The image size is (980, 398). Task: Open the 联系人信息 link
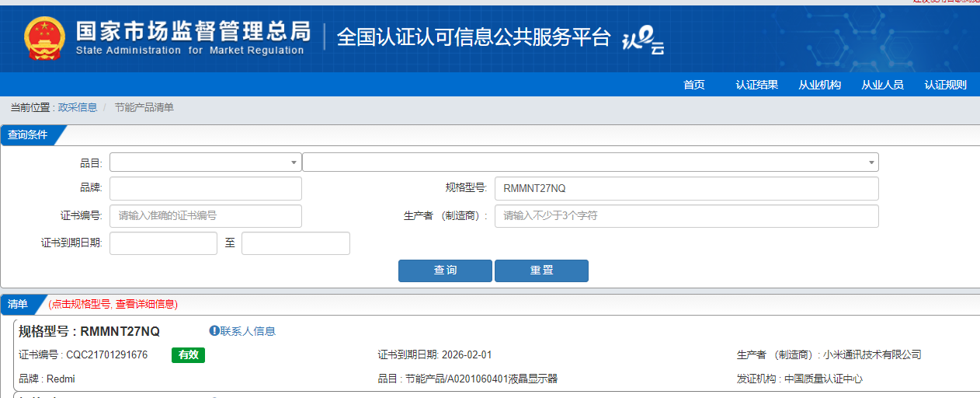(248, 331)
